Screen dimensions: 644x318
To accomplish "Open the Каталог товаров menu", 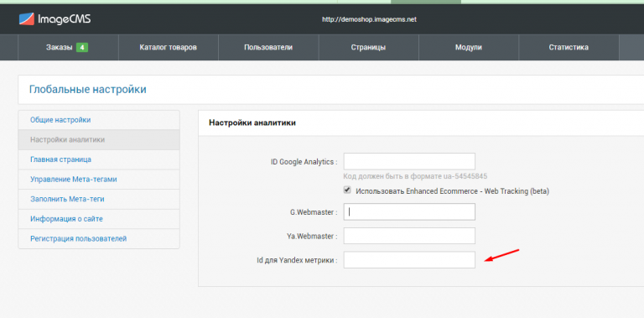I will pos(169,48).
